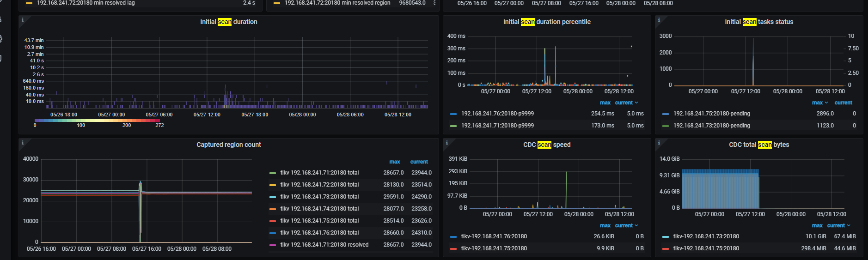Open the Captured region count panel title menu
868x260 pixels.
pyautogui.click(x=228, y=145)
